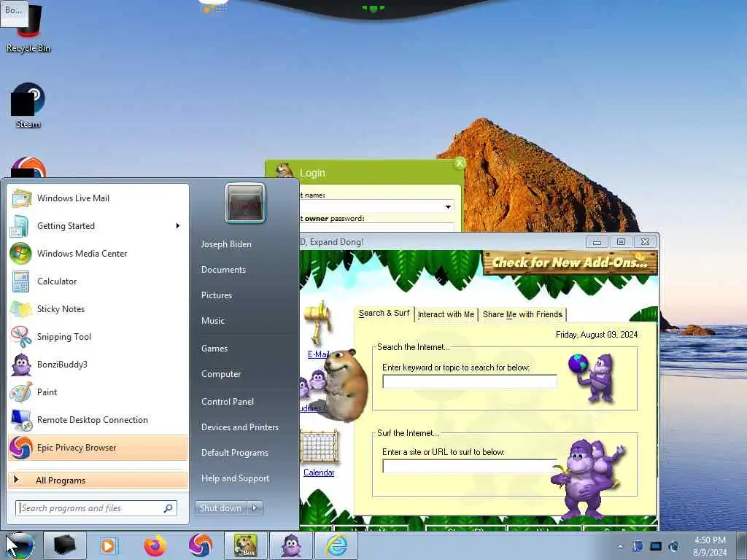Click Epic Privacy Browser taskbar icon

coord(200,545)
